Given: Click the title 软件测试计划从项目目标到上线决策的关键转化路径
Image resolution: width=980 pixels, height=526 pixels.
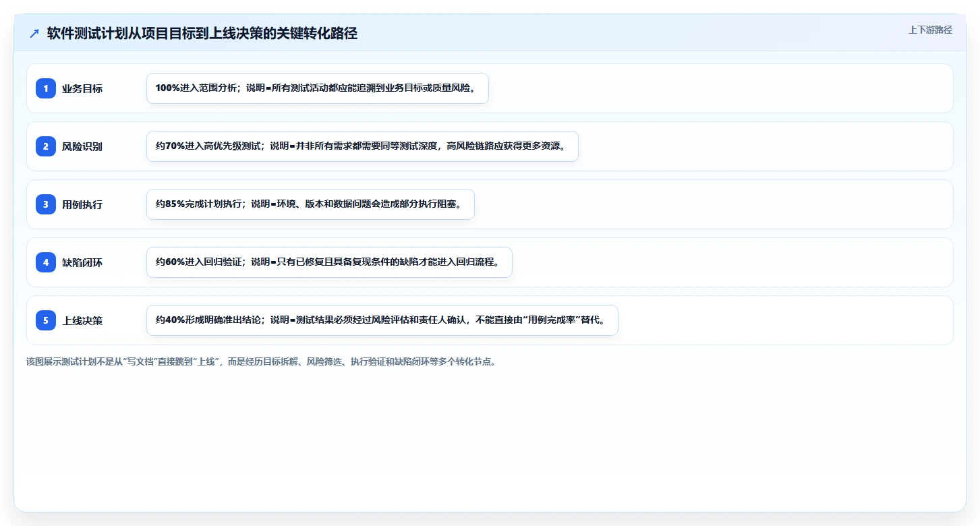Looking at the screenshot, I should (202, 34).
